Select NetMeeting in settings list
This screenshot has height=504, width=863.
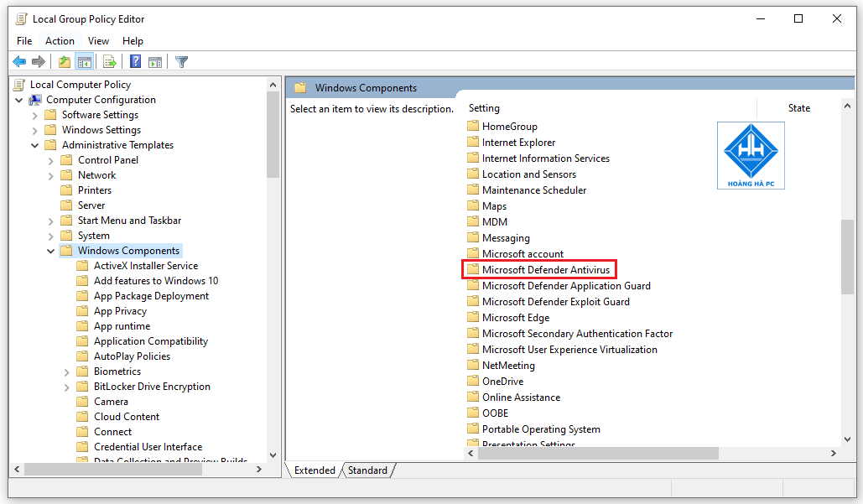pos(508,366)
